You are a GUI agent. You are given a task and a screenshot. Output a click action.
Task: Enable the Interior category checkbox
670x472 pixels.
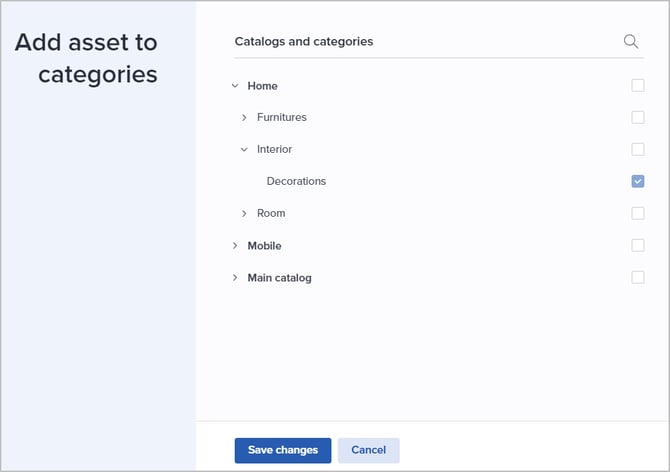point(638,150)
